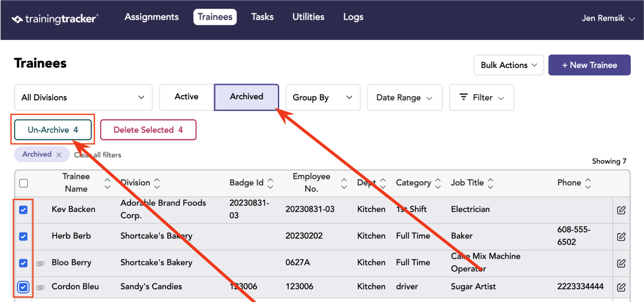The height and width of the screenshot is (302, 644).
Task: Go to the Assignments nav item
Action: tap(152, 17)
